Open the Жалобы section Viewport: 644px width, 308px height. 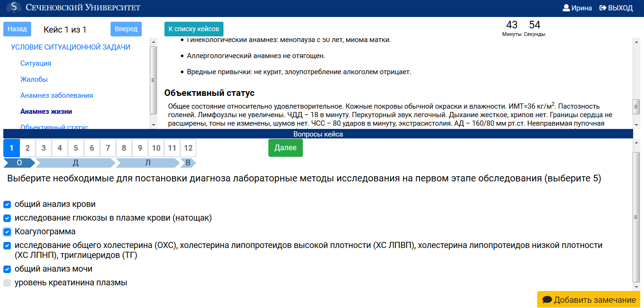[34, 79]
